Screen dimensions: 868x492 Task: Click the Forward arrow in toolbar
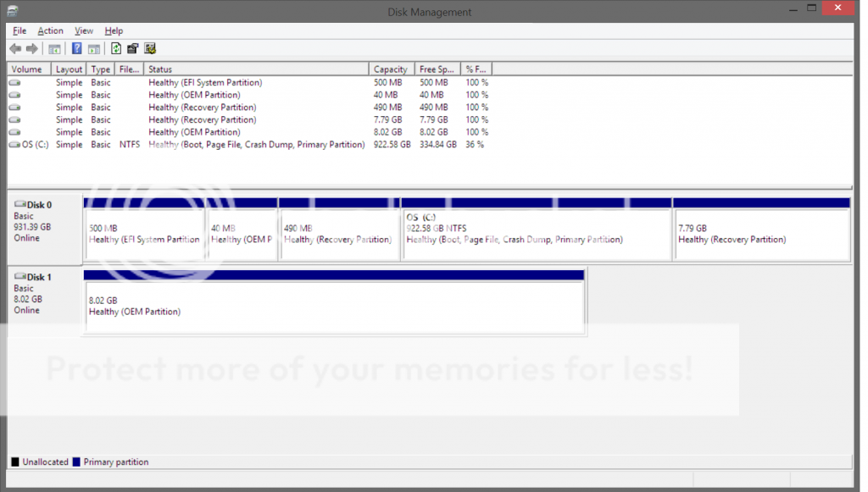[x=32, y=49]
